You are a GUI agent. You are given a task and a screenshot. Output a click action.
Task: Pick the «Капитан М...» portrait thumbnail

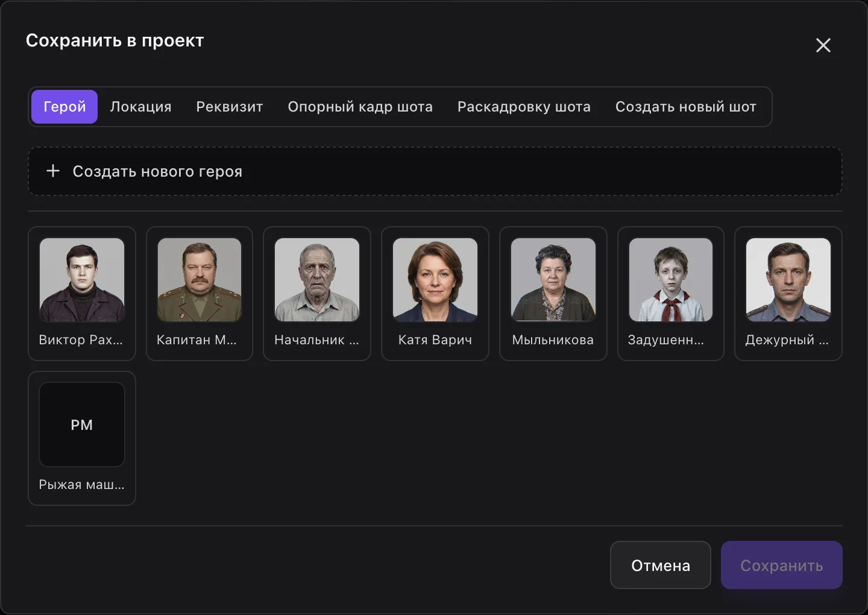(200, 280)
